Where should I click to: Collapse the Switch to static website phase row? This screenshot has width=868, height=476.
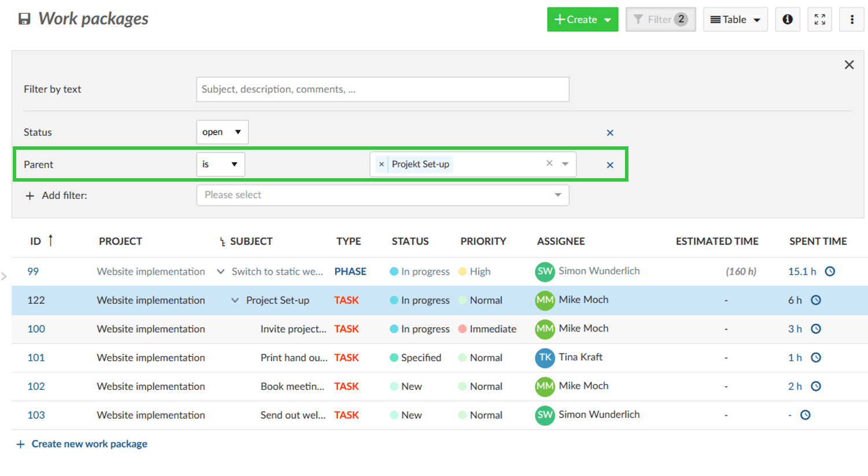coord(220,271)
